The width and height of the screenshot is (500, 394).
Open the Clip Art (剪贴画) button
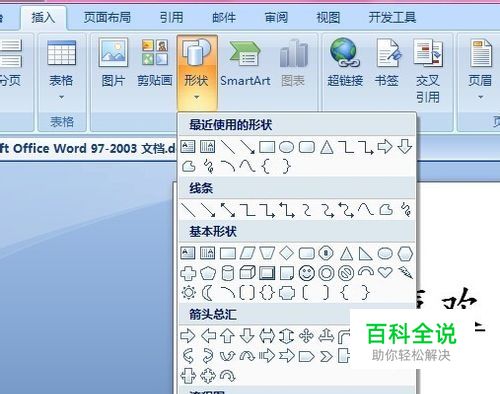155,63
